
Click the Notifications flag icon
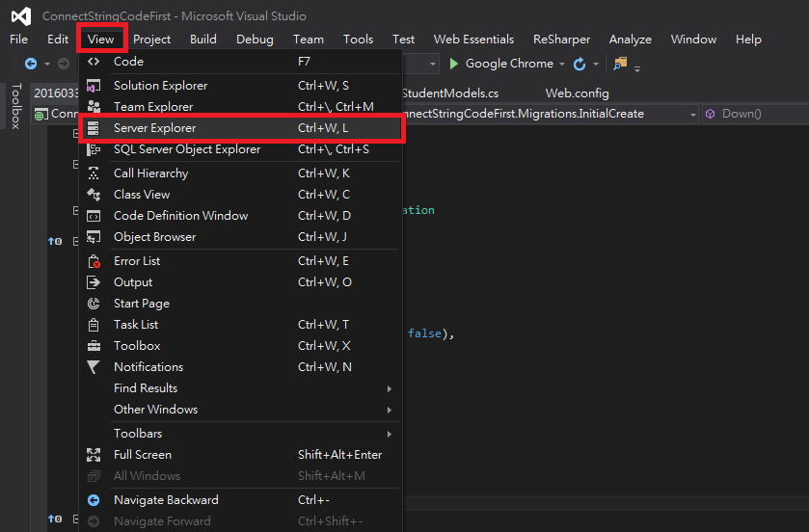(94, 367)
